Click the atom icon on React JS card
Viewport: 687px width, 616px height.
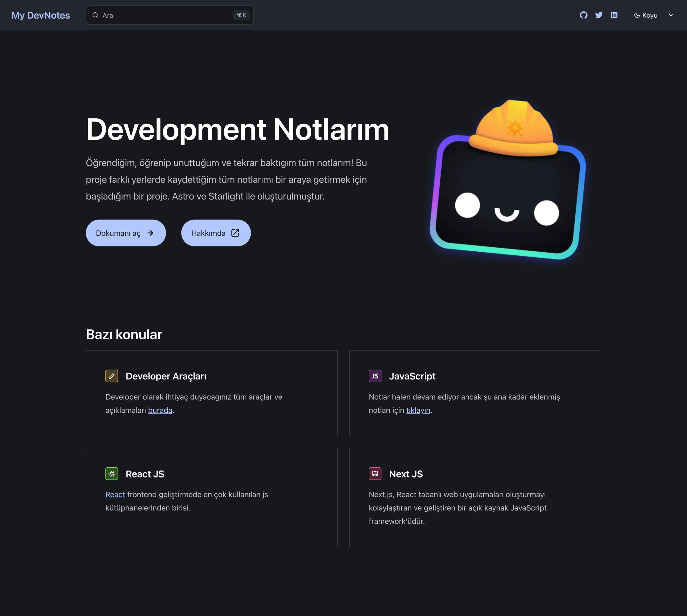pyautogui.click(x=112, y=473)
